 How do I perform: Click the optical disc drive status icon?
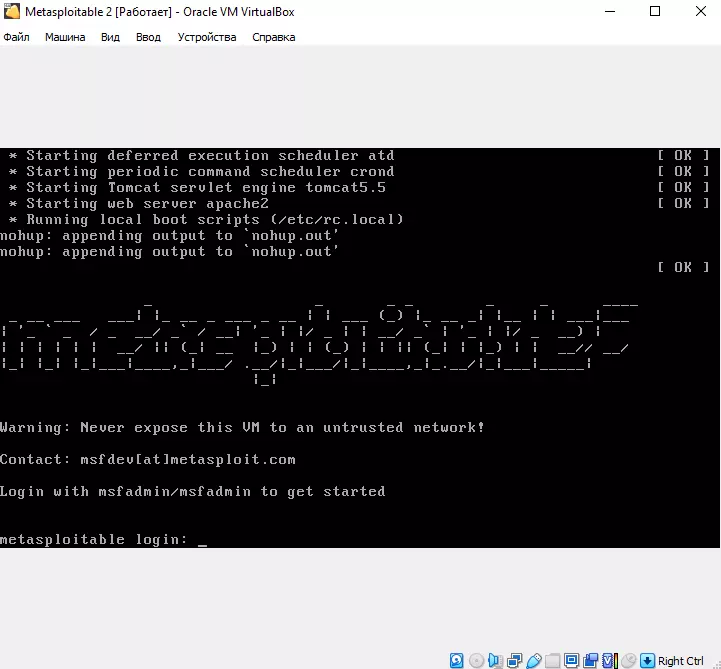476,660
